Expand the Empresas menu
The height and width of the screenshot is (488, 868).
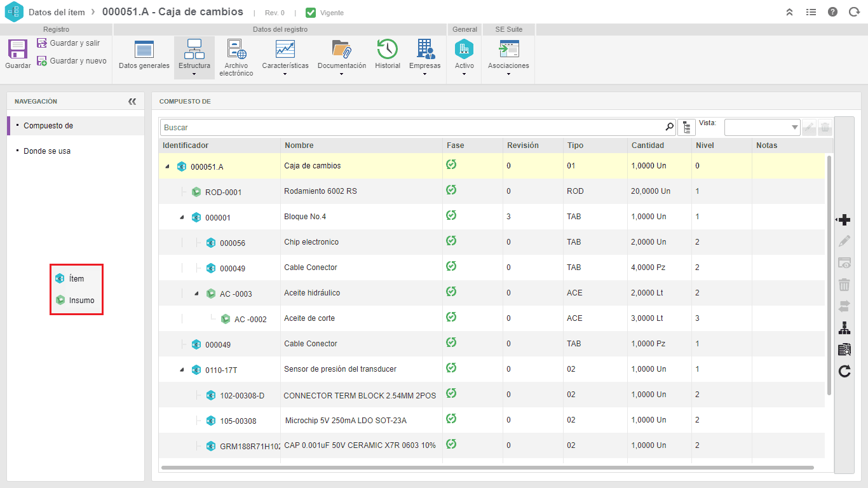[424, 57]
